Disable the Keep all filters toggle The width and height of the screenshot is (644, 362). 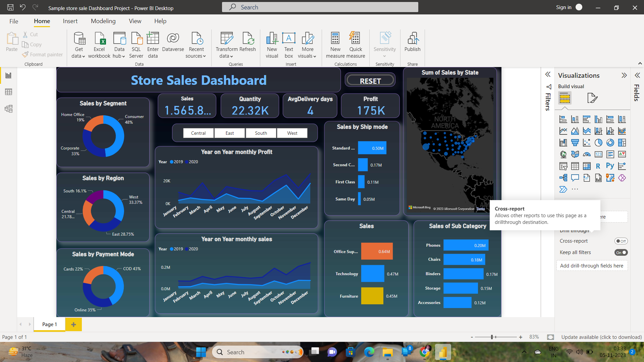coord(621,252)
